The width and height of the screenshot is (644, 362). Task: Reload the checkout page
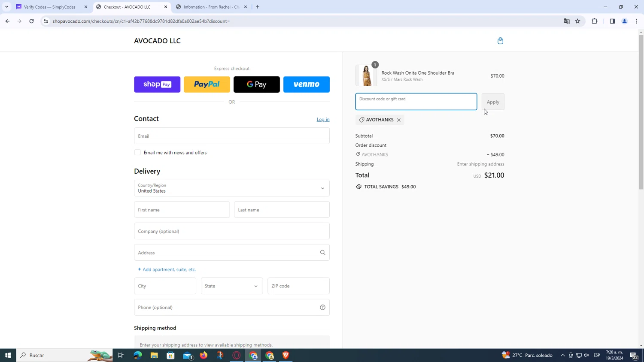[31, 21]
